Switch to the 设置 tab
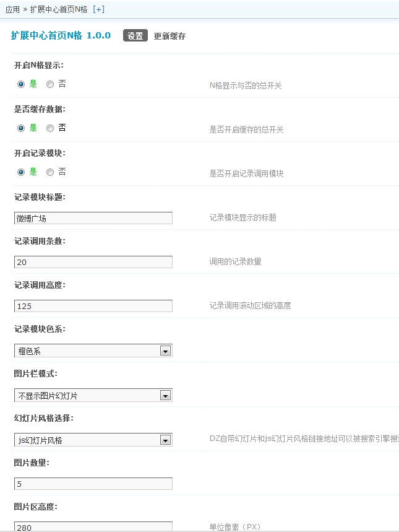 (135, 36)
